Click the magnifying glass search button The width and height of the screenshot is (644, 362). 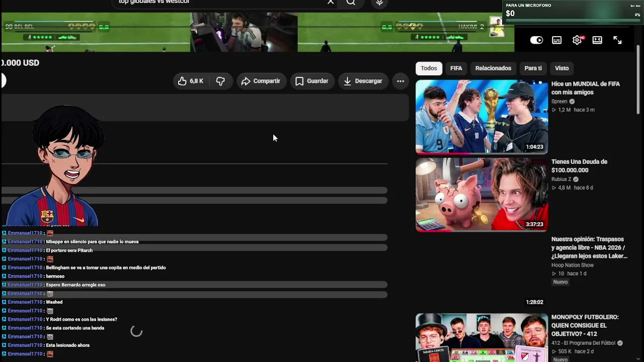point(351,2)
